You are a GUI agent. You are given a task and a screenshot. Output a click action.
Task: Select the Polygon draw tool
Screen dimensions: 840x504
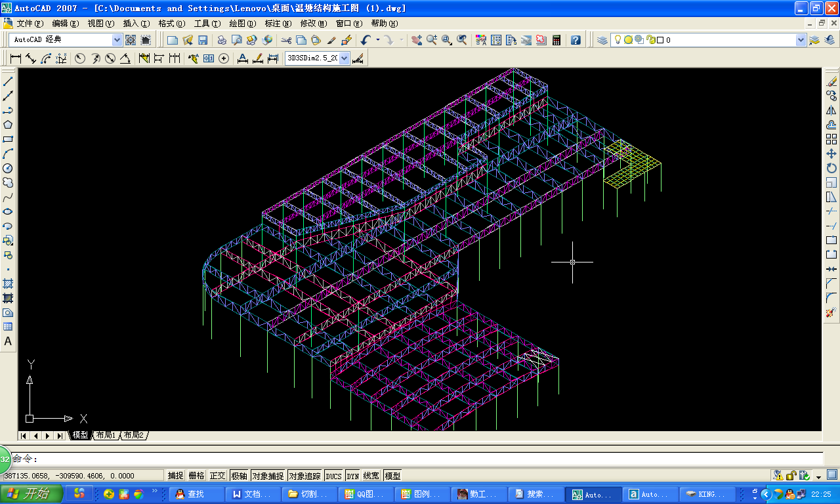[8, 125]
